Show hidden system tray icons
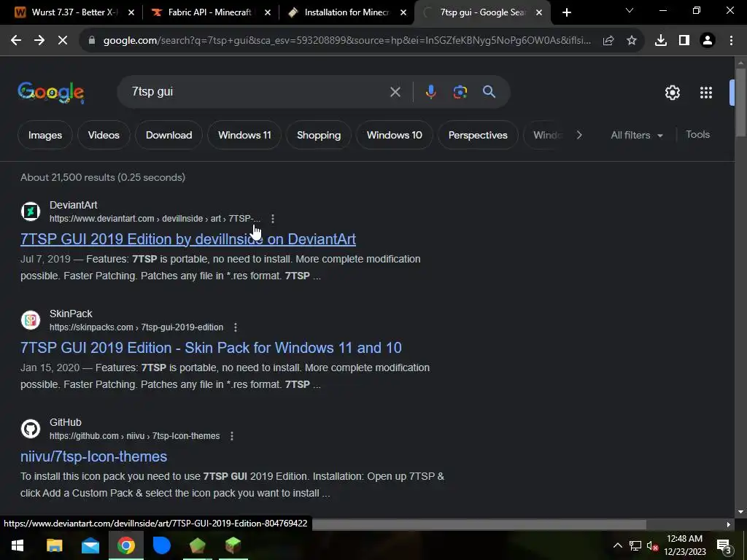747x560 pixels. point(617,545)
